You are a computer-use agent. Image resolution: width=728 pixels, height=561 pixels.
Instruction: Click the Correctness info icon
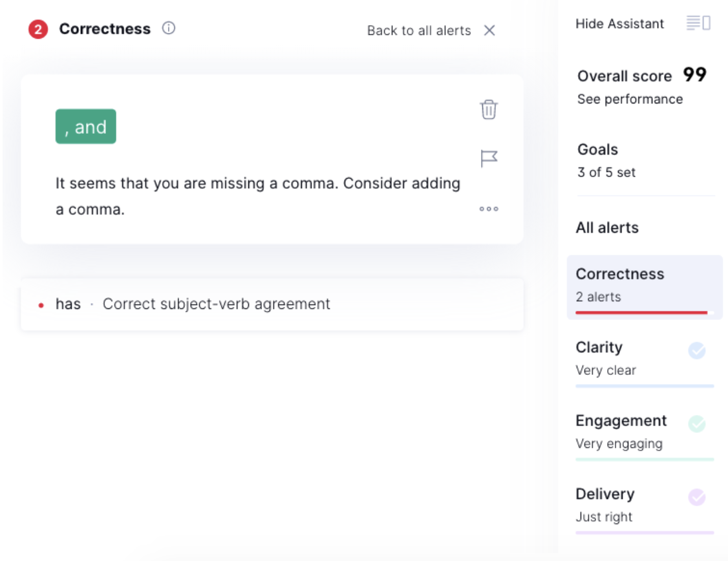tap(169, 28)
